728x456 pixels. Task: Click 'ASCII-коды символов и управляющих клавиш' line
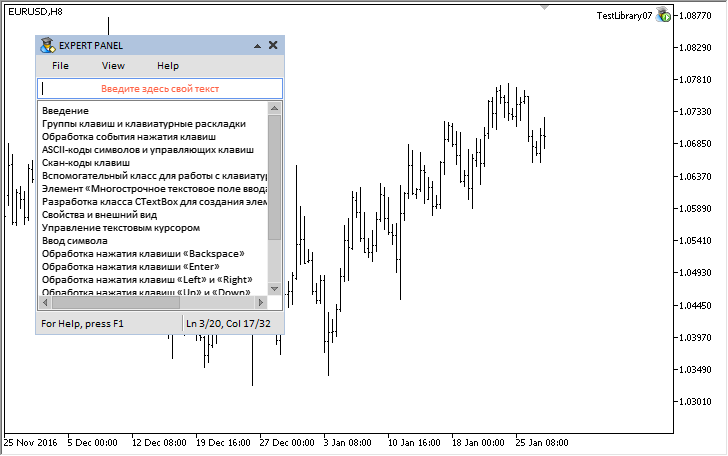148,150
